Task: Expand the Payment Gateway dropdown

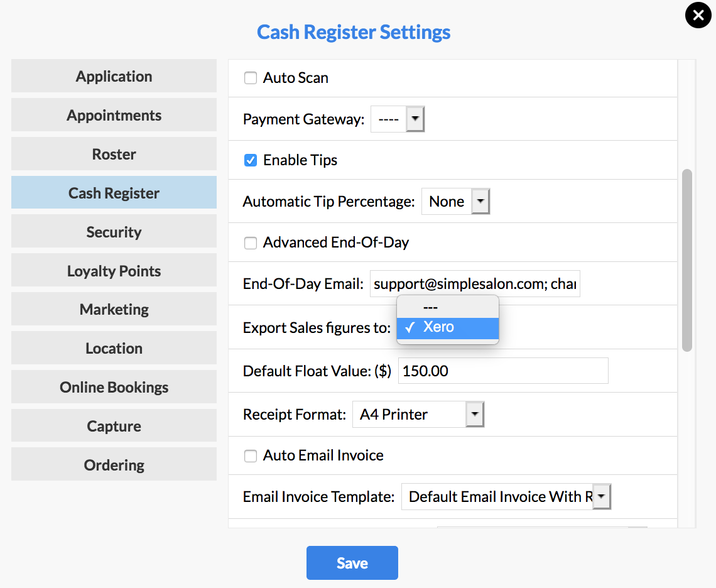Action: 398,119
